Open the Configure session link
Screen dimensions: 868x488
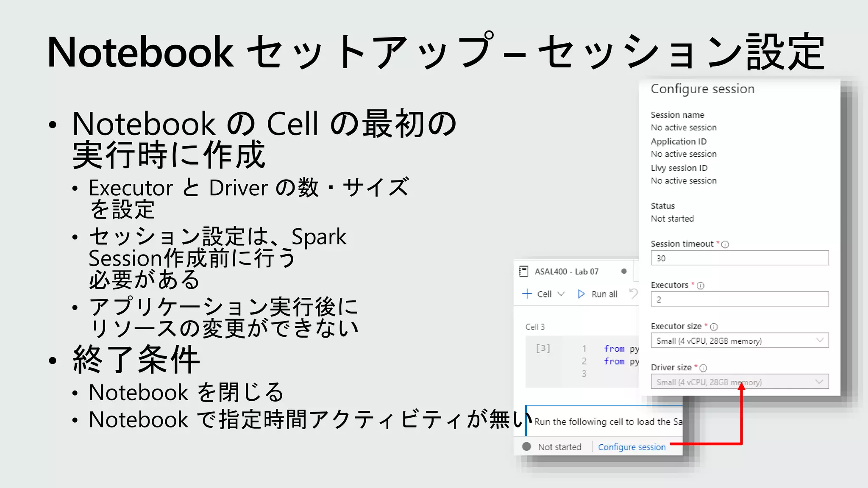pos(632,447)
